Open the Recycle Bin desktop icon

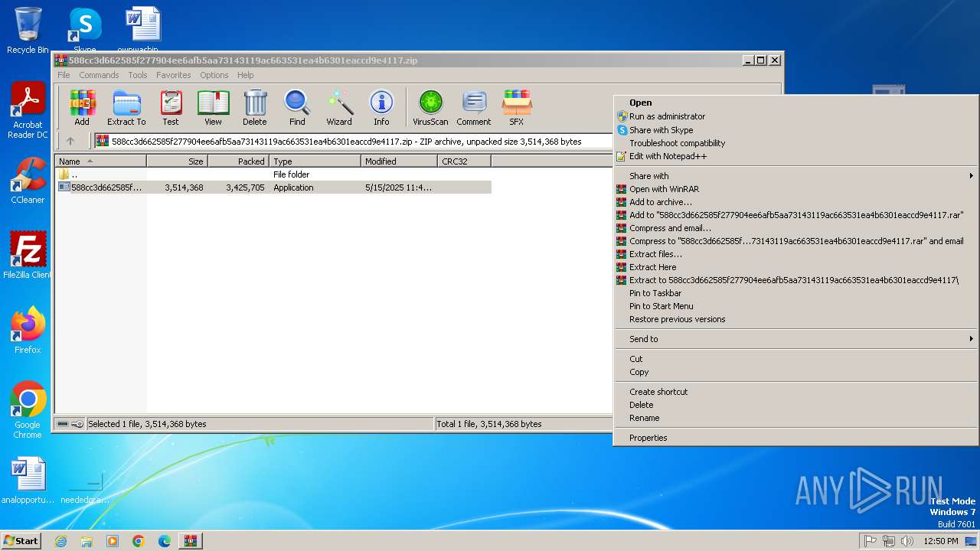[x=28, y=30]
